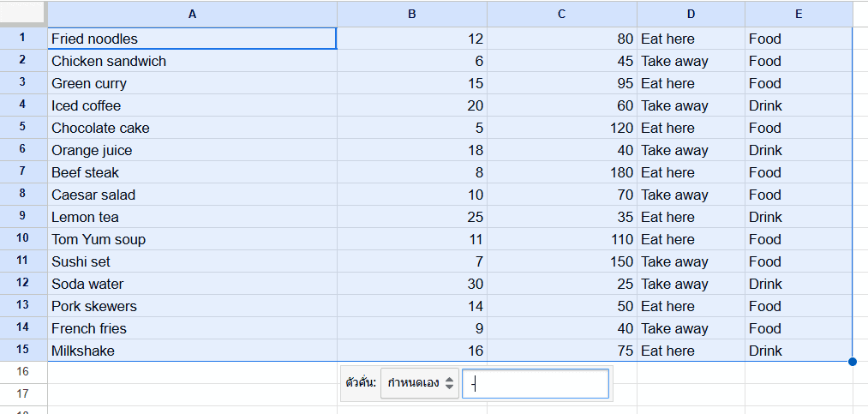Select column D header
Viewport: 868px width, 414px height.
point(691,14)
